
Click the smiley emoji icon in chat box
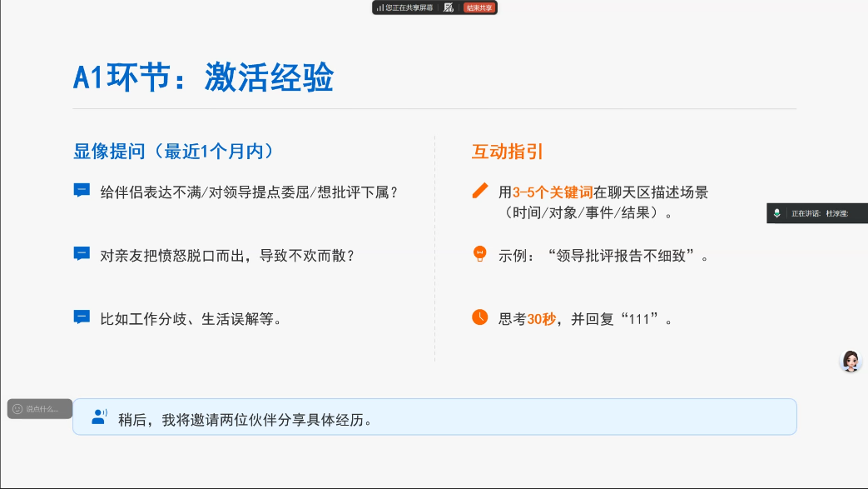click(x=17, y=409)
